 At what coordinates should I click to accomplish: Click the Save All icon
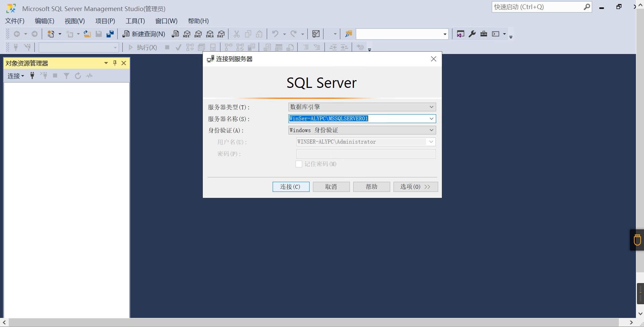click(x=110, y=34)
